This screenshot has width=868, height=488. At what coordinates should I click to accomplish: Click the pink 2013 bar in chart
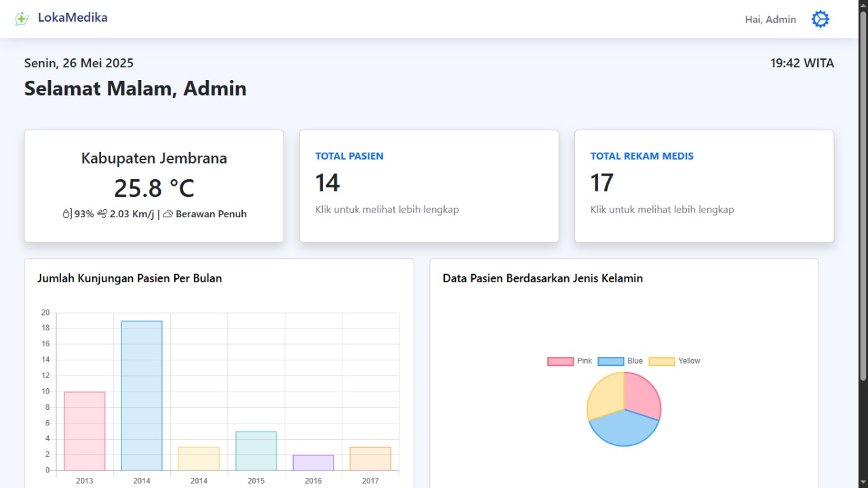point(85,431)
